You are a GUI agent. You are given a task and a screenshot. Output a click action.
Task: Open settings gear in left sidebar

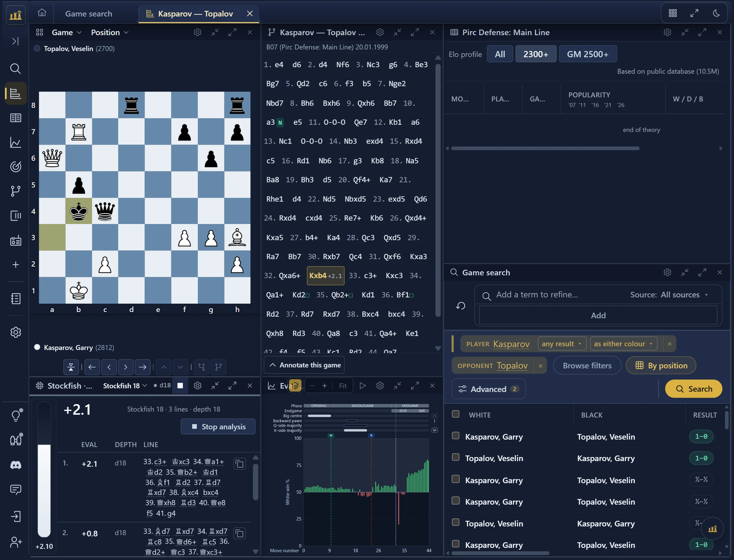click(x=15, y=332)
